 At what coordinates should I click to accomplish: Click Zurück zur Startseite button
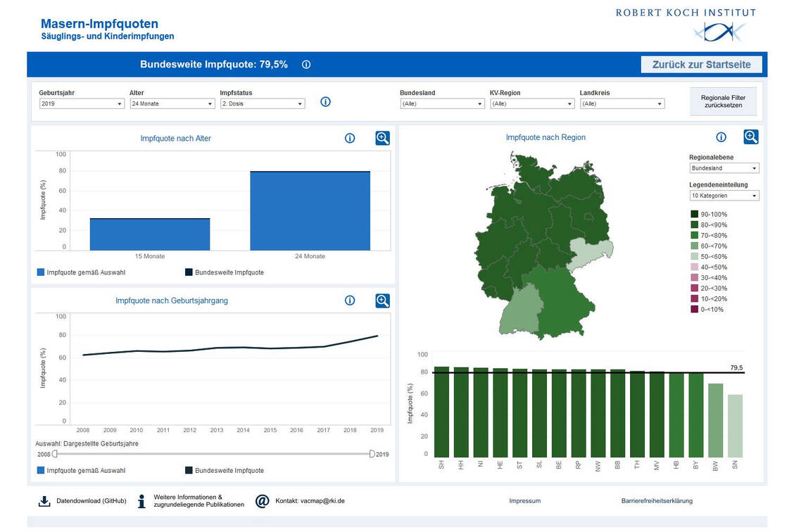(x=701, y=65)
